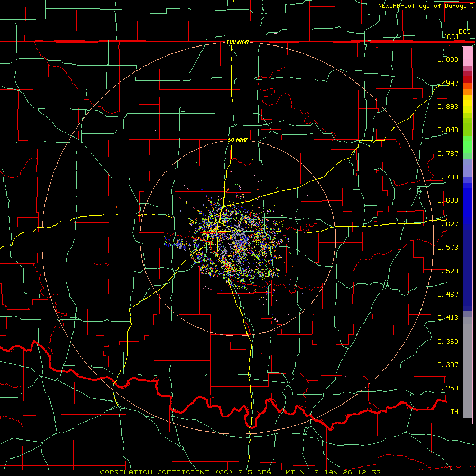Click the 0.253 color scale value
The height and width of the screenshot is (476, 476).
(x=448, y=388)
